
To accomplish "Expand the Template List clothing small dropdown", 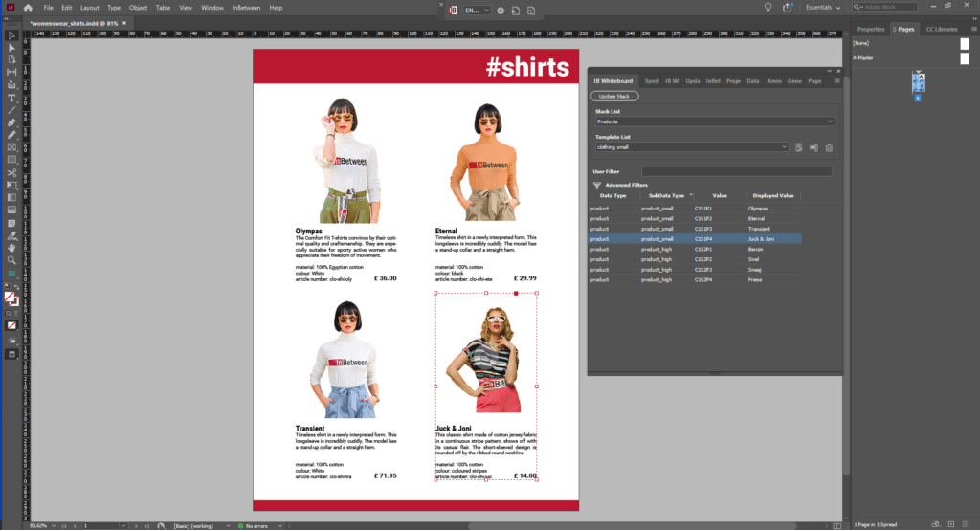I will (x=692, y=147).
